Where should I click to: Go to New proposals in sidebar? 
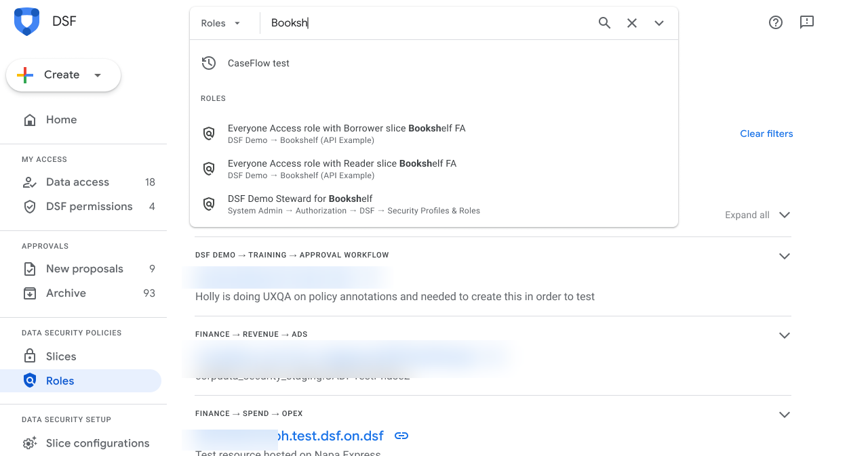pos(84,269)
